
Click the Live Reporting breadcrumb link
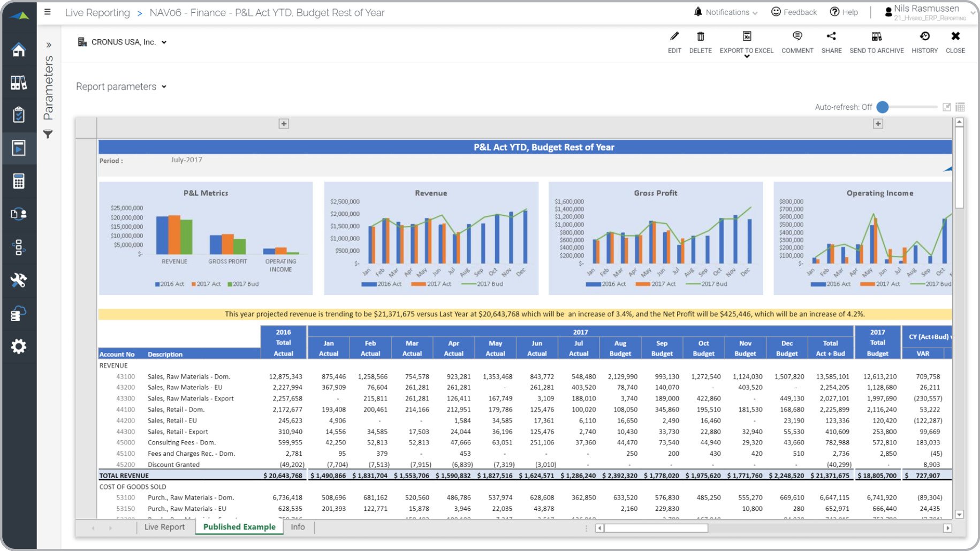click(97, 12)
